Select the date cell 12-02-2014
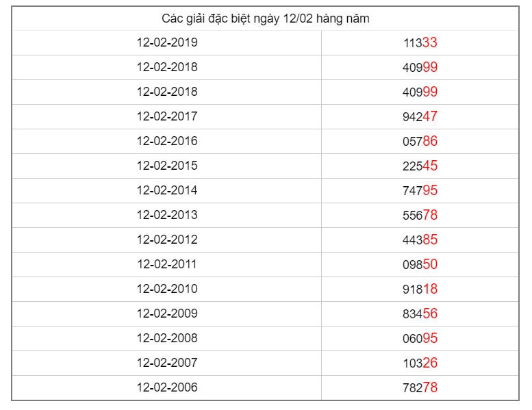 (x=167, y=190)
